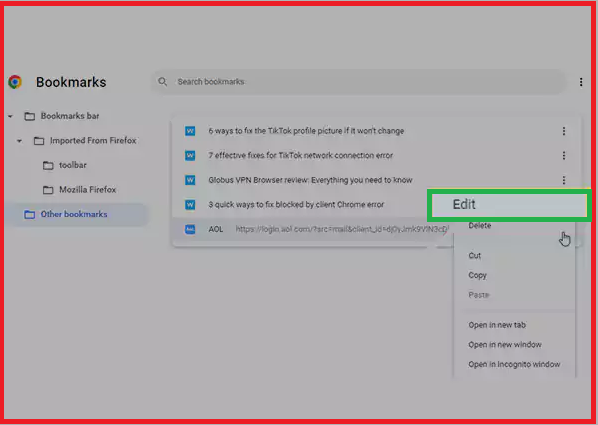Choose Copy from the context menu
The width and height of the screenshot is (598, 425).
coord(477,275)
